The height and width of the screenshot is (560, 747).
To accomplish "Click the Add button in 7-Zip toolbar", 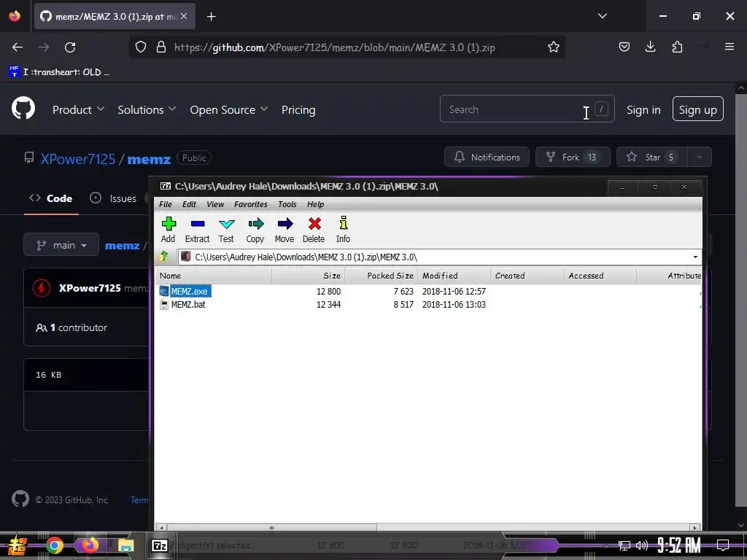I will (169, 230).
